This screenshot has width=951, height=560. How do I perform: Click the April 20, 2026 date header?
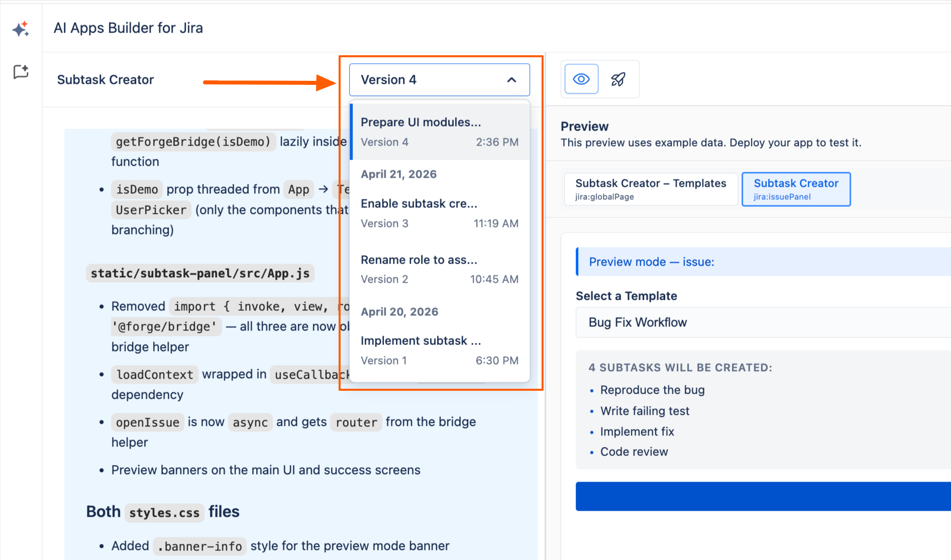point(399,312)
